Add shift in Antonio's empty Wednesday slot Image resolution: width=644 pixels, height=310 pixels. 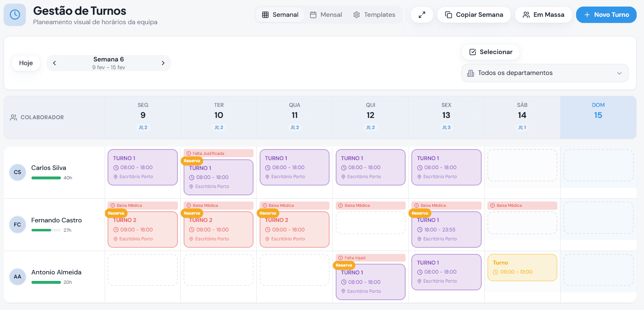295,270
